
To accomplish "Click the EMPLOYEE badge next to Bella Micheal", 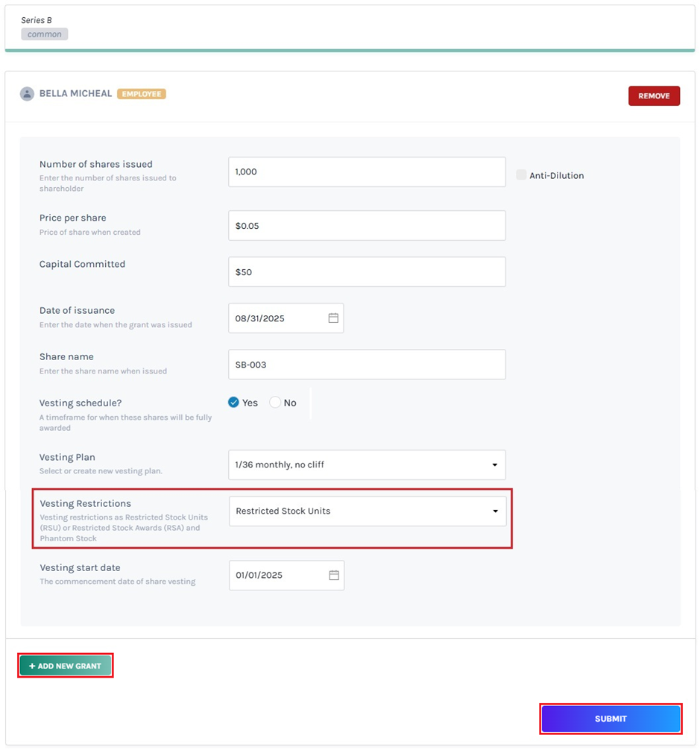I will tap(141, 93).
